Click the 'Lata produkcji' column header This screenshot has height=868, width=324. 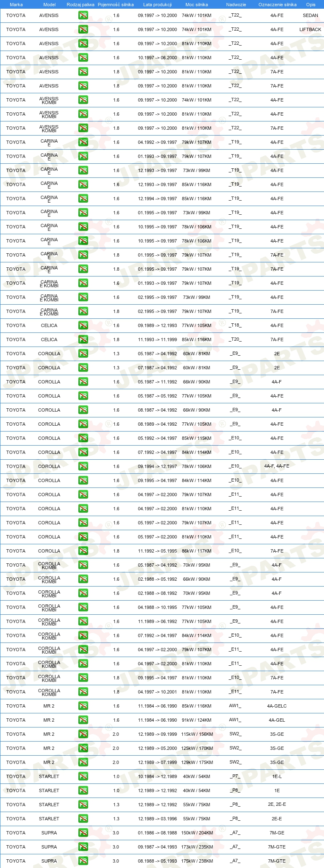157,5
